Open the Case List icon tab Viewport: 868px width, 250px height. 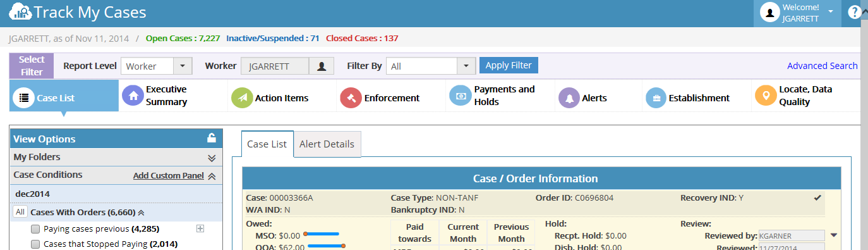(x=24, y=98)
